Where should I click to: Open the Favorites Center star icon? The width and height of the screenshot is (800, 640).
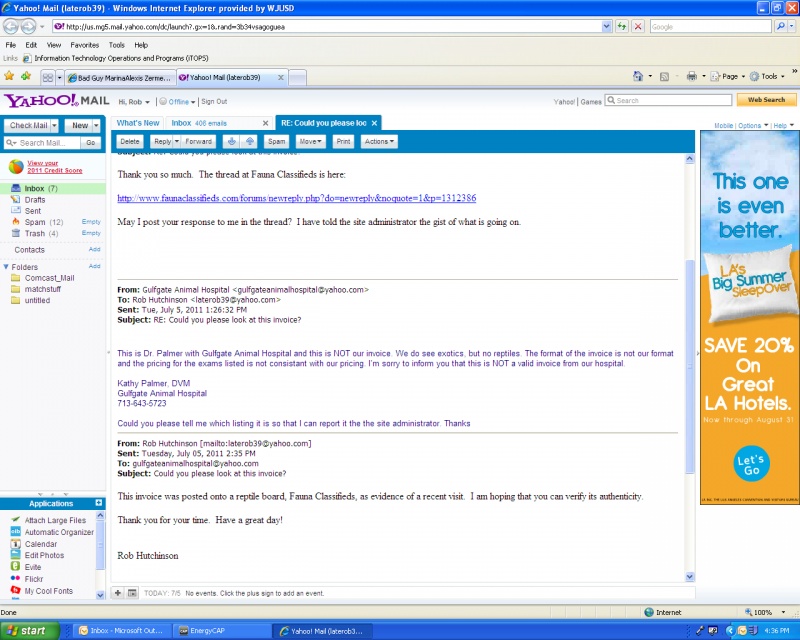click(9, 77)
